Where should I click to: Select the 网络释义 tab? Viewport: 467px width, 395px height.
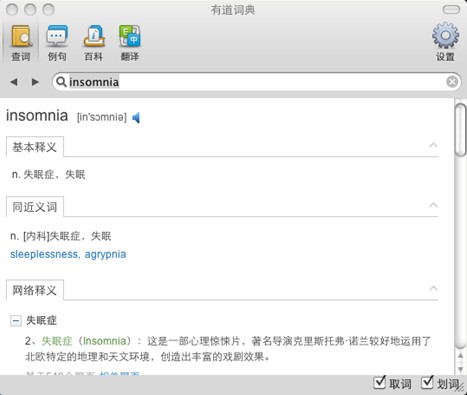pyautogui.click(x=35, y=290)
